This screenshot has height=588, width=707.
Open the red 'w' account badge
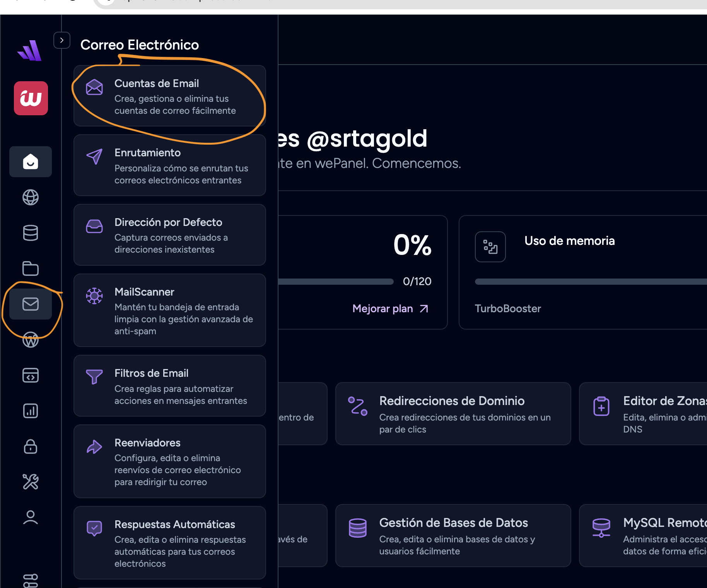click(x=31, y=98)
